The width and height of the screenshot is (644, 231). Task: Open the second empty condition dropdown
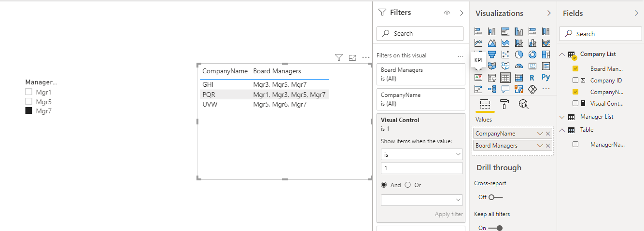coord(422,200)
